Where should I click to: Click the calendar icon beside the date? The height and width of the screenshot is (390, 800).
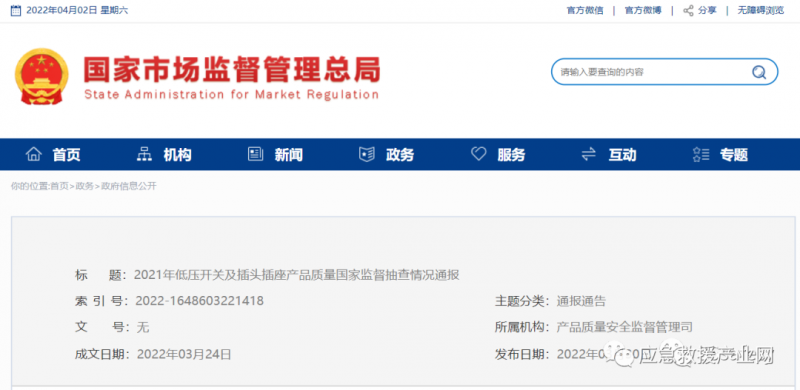[x=16, y=10]
